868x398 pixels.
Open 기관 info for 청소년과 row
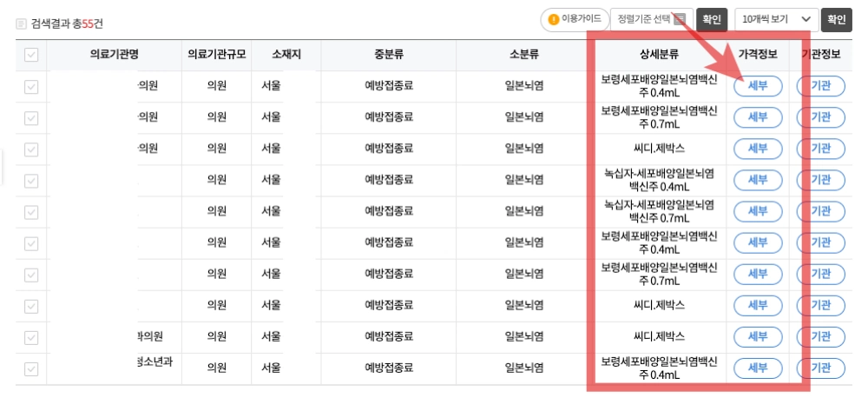pos(821,368)
